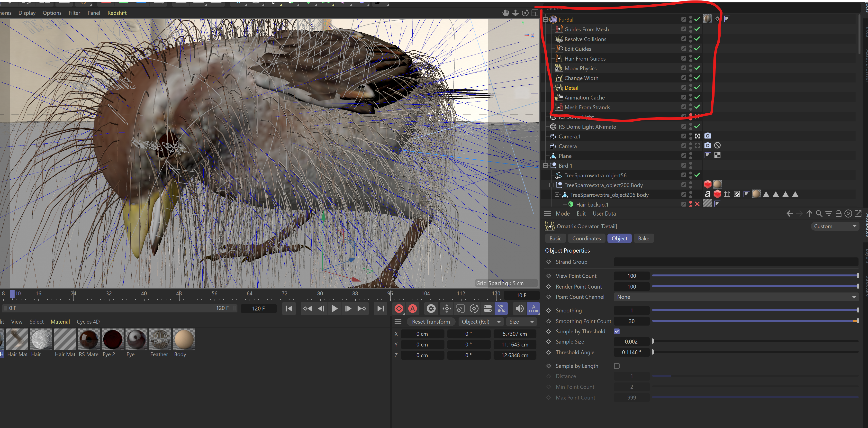This screenshot has height=428, width=868.
Task: Collapse the FurBall object tree
Action: coord(545,19)
